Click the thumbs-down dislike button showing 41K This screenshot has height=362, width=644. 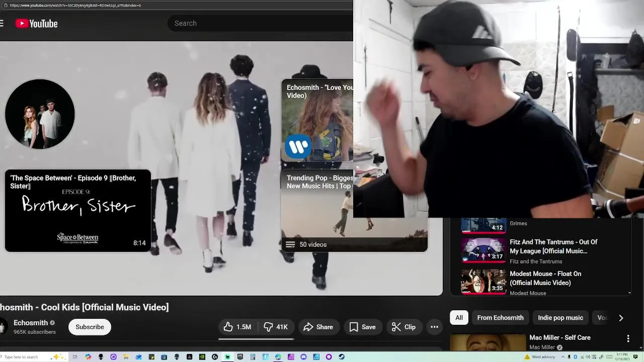(x=276, y=327)
